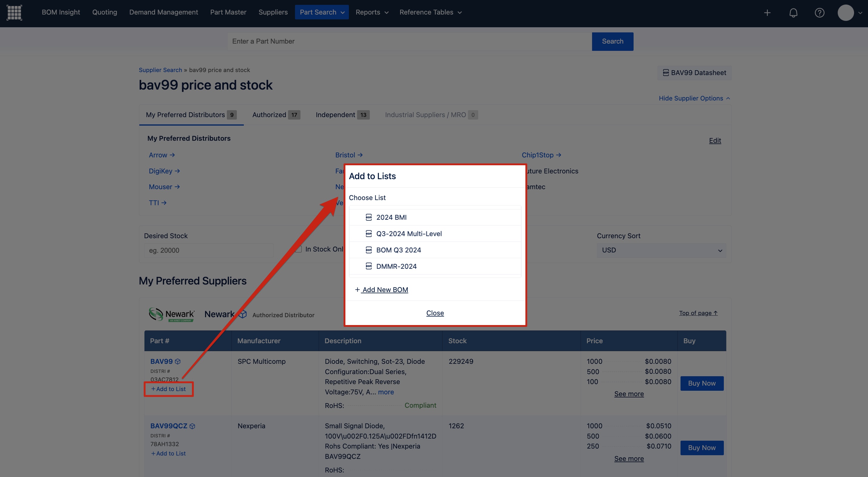Click Buy Now for BAV99QCZ
868x477 pixels.
(x=702, y=448)
